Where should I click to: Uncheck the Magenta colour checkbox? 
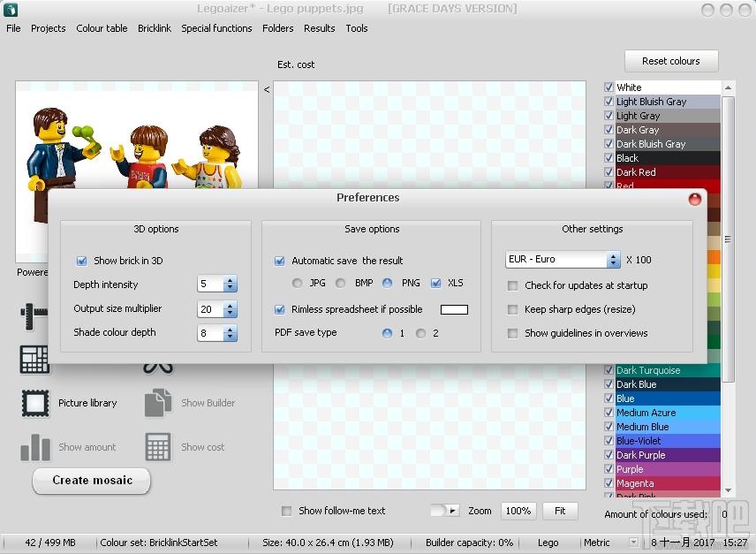coord(609,483)
